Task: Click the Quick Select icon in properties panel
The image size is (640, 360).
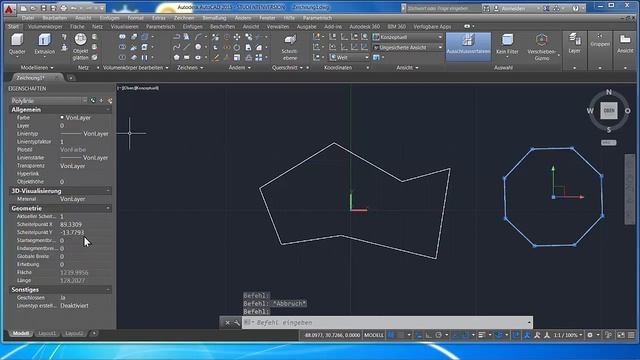Action: [110, 100]
